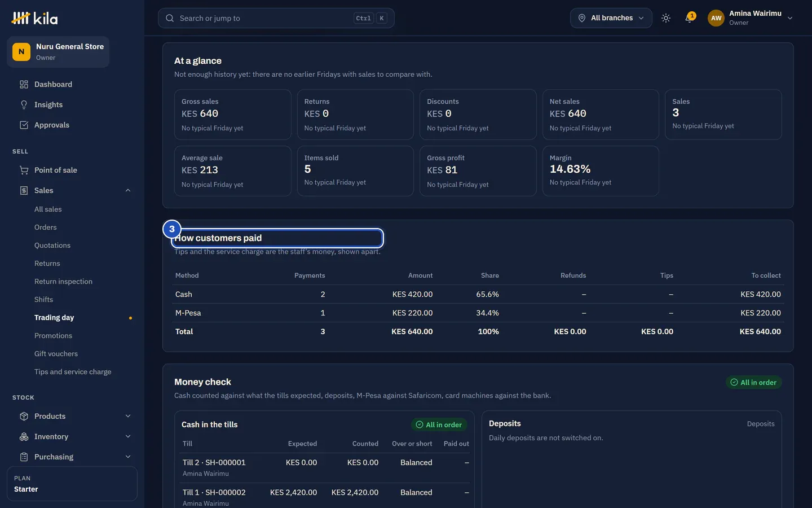This screenshot has height=508, width=812.
Task: Click the Products box icon
Action: 24,417
